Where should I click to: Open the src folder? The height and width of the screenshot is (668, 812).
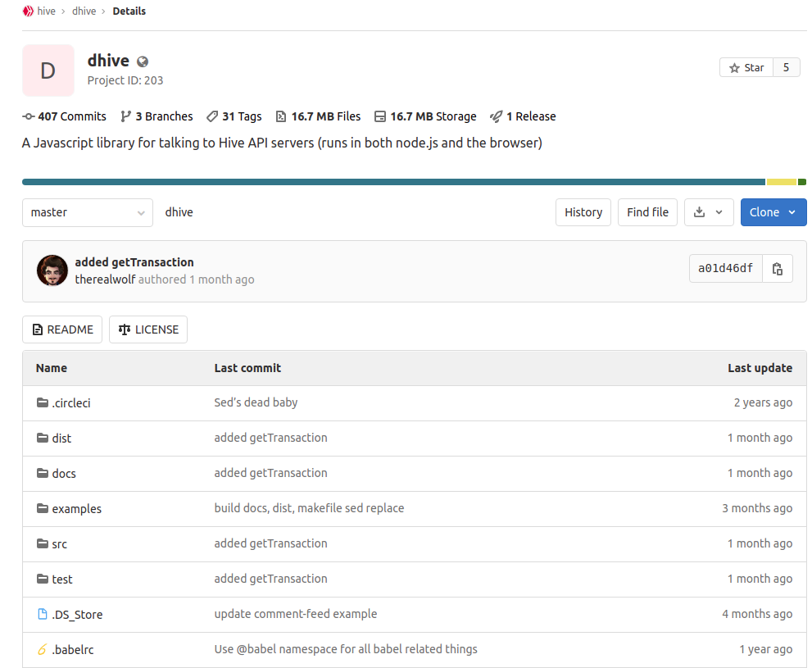pos(60,543)
